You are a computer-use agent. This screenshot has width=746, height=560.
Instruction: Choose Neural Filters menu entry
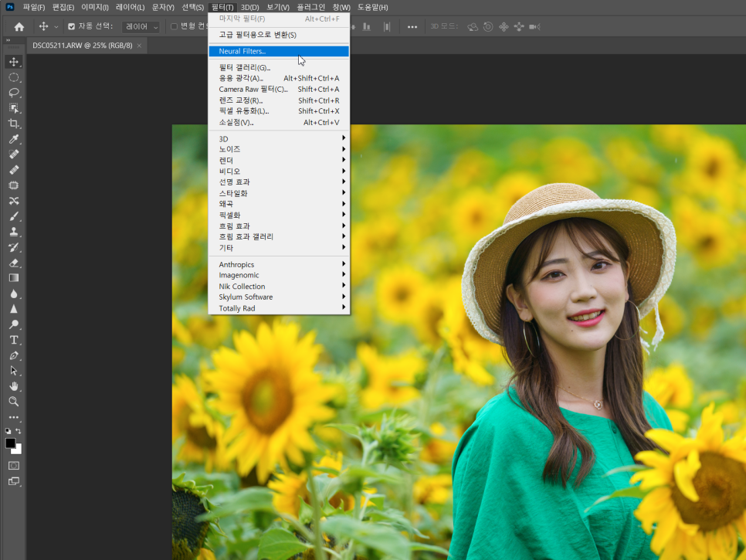279,51
